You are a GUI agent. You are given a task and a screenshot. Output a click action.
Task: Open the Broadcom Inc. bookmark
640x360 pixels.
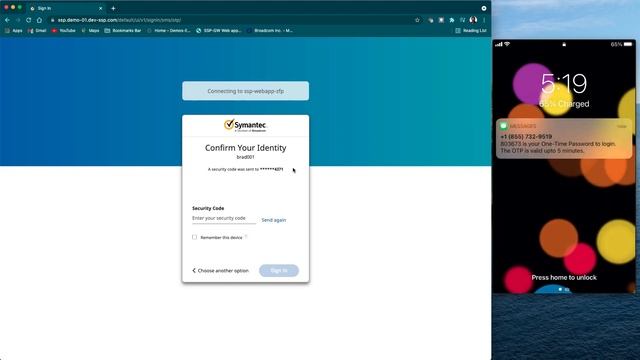click(x=270, y=31)
